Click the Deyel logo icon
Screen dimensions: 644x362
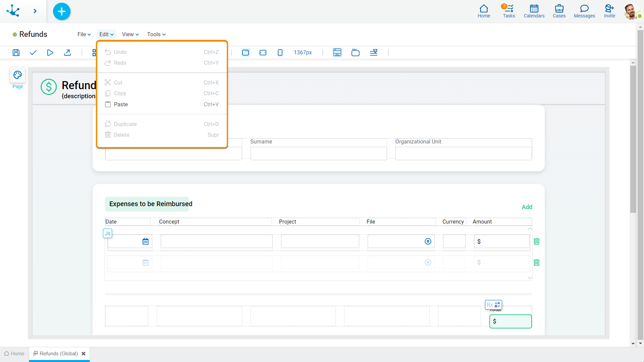point(13,11)
